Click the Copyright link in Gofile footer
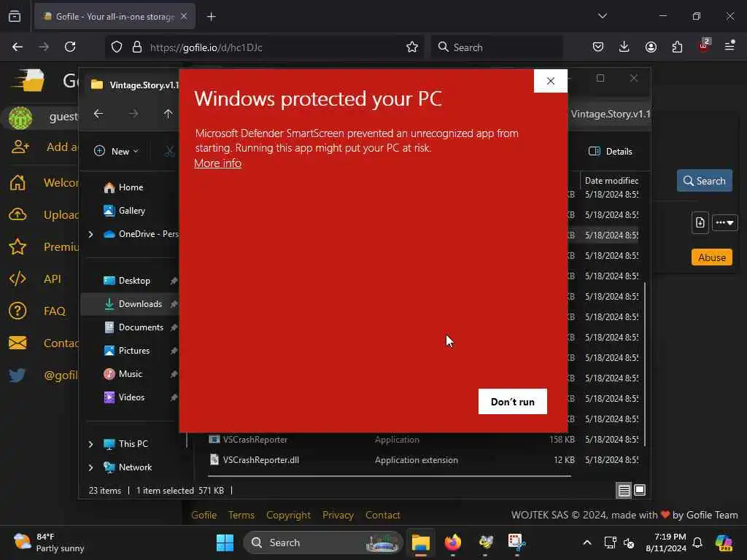The height and width of the screenshot is (560, 747). click(x=288, y=515)
